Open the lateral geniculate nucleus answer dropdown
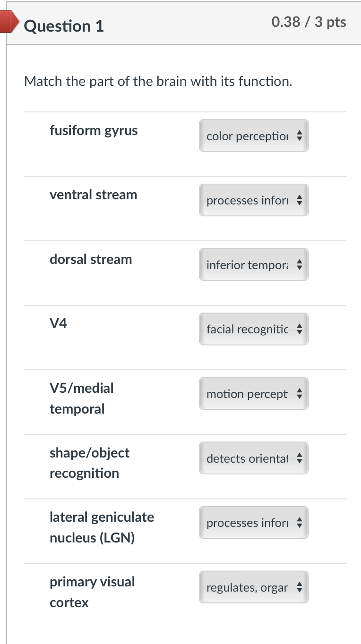 click(x=254, y=523)
